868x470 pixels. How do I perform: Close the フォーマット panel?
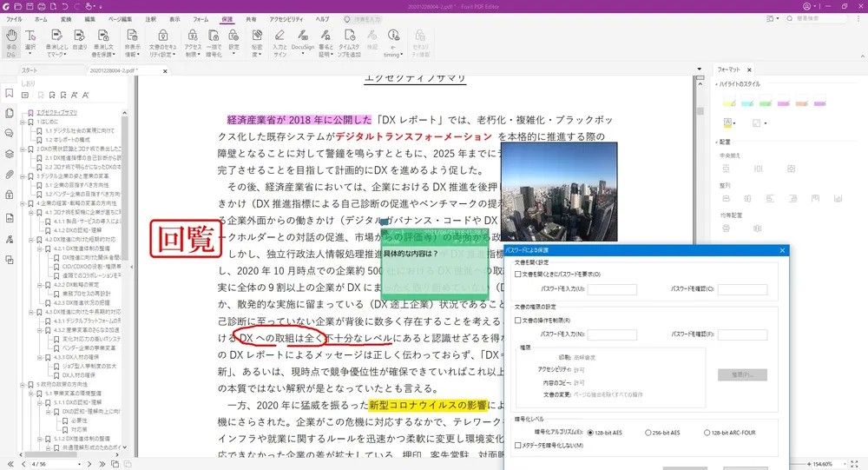pyautogui.click(x=749, y=70)
